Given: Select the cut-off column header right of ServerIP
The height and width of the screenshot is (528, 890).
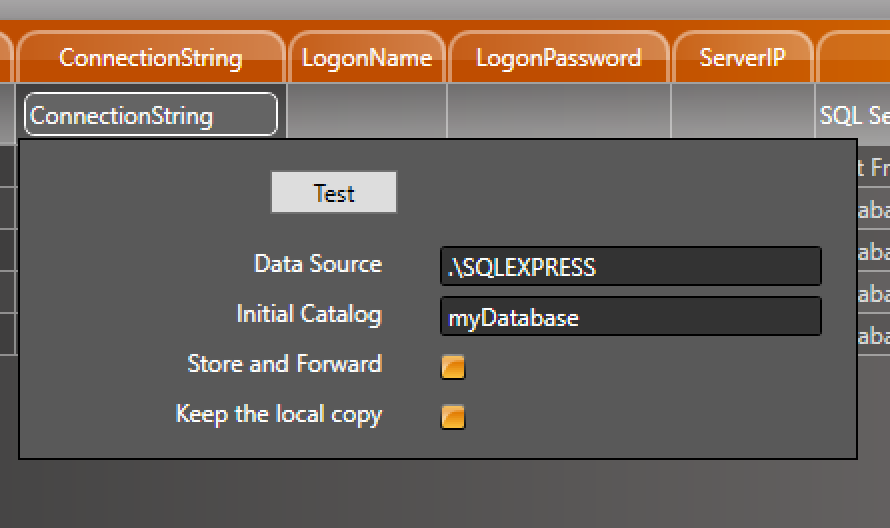Looking at the screenshot, I should pyautogui.click(x=855, y=58).
